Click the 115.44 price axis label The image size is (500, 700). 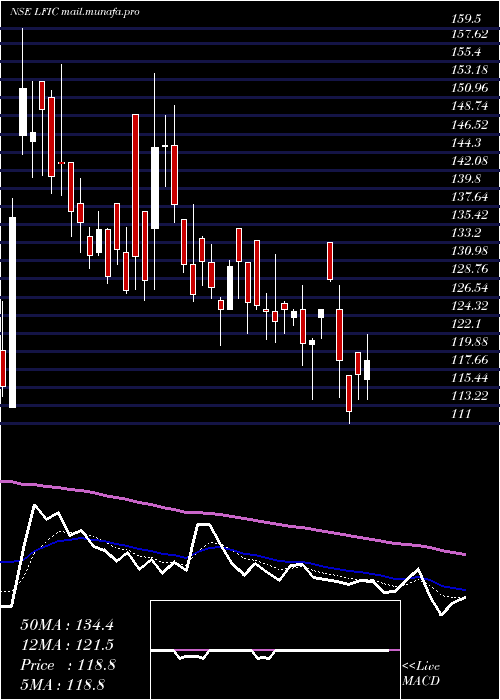point(470,378)
